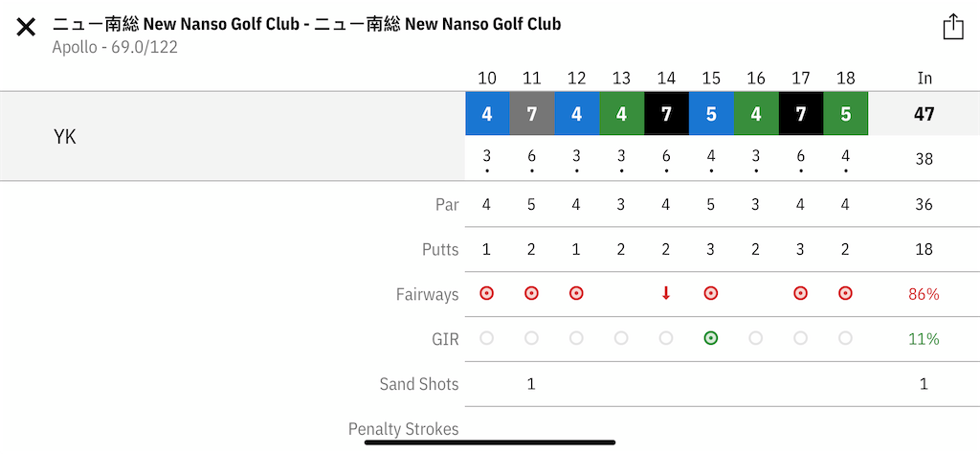Open player YK row

point(233,136)
